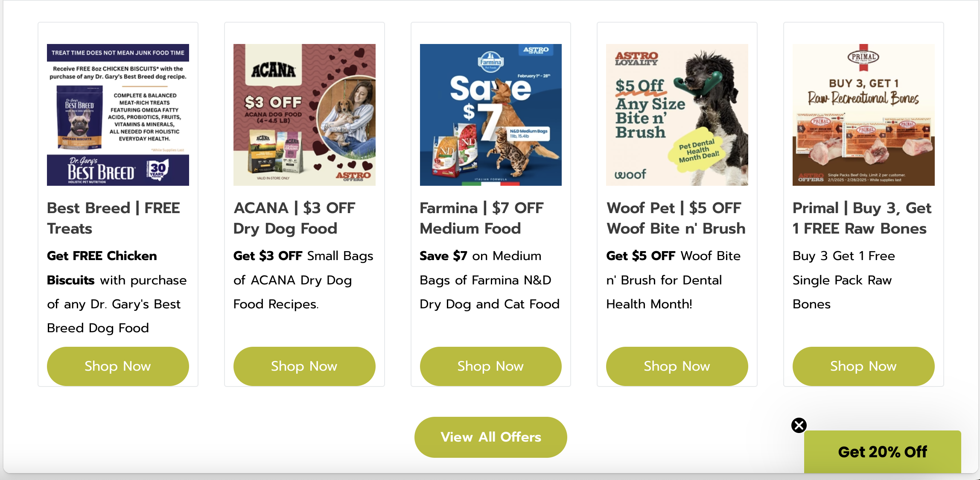Viewport: 980px width, 480px height.
Task: Select the Farmina $7 OFF Medium Food title
Action: click(x=481, y=218)
